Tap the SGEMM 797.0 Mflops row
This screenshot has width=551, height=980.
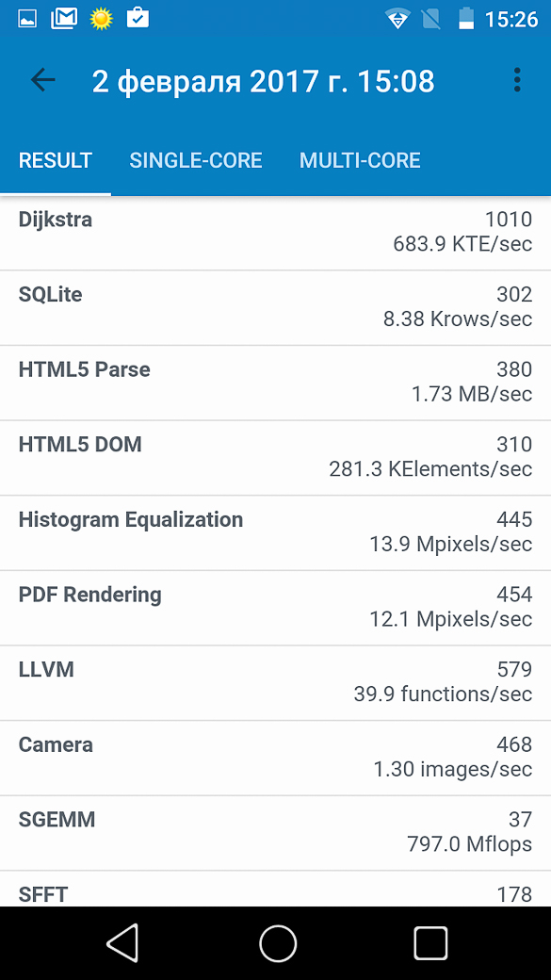[x=275, y=832]
